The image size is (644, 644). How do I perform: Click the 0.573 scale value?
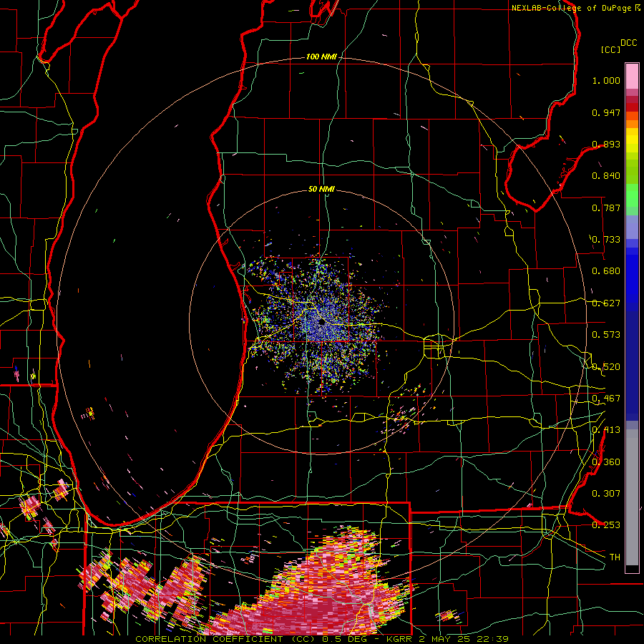pyautogui.click(x=606, y=335)
